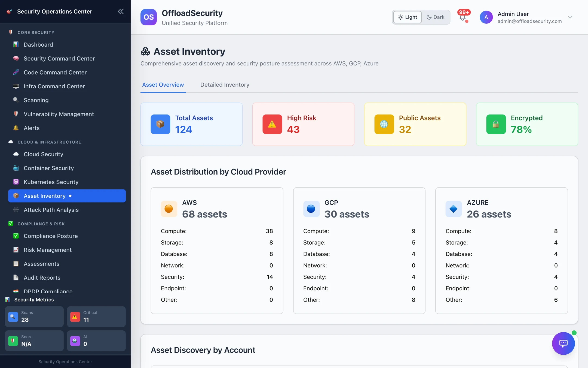Click the Assessments clipboard icon
This screenshot has width=588, height=368.
point(16,263)
